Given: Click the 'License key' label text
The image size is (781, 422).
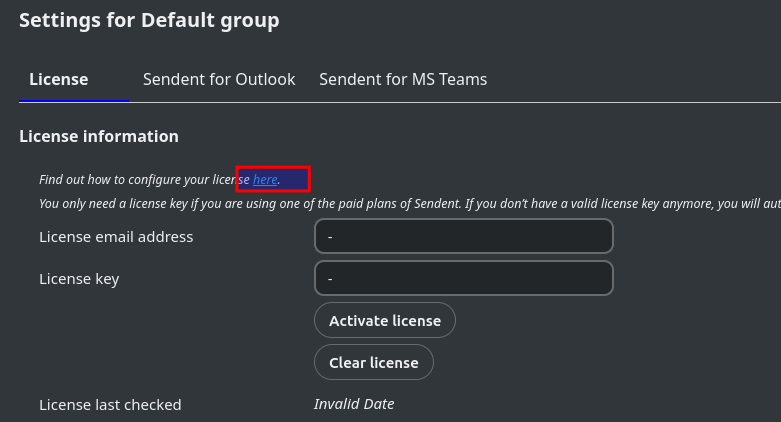Looking at the screenshot, I should tap(79, 279).
